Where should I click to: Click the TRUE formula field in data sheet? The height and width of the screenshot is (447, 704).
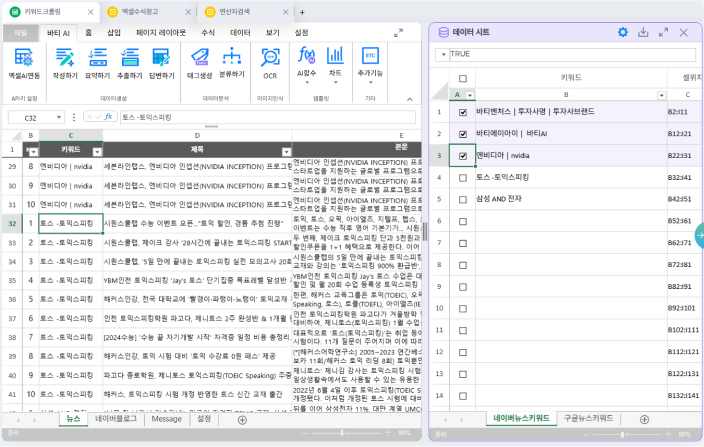pyautogui.click(x=572, y=54)
